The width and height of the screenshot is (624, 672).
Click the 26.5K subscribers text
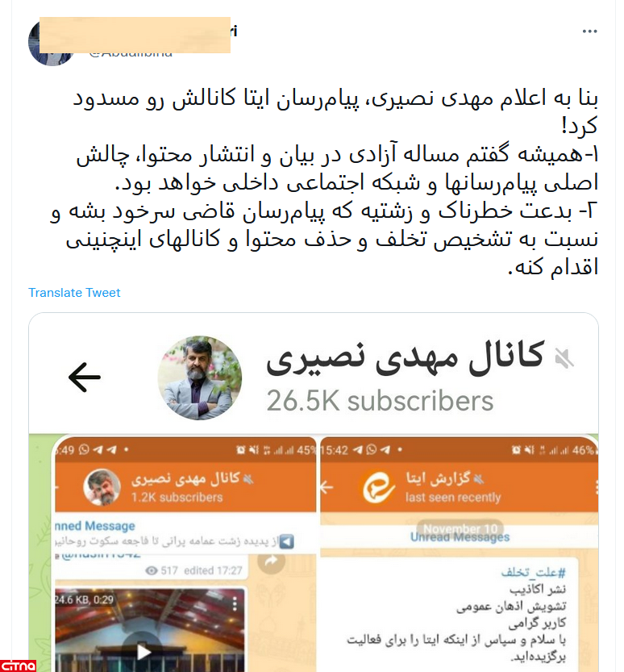pyautogui.click(x=380, y=401)
